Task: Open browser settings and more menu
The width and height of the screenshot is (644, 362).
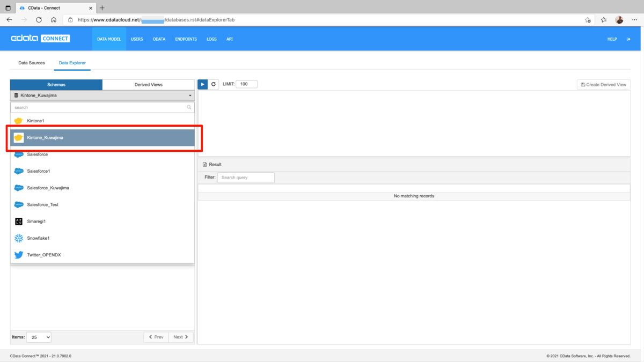Action: pyautogui.click(x=634, y=20)
